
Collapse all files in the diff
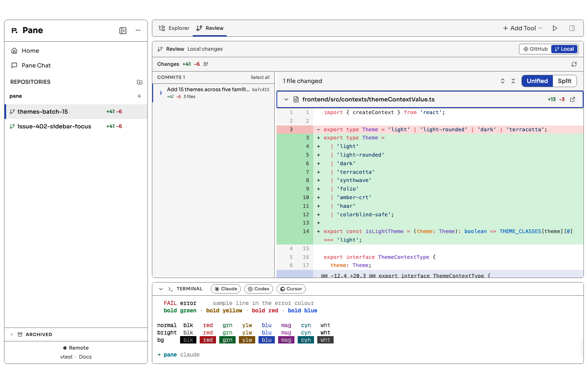pyautogui.click(x=513, y=81)
